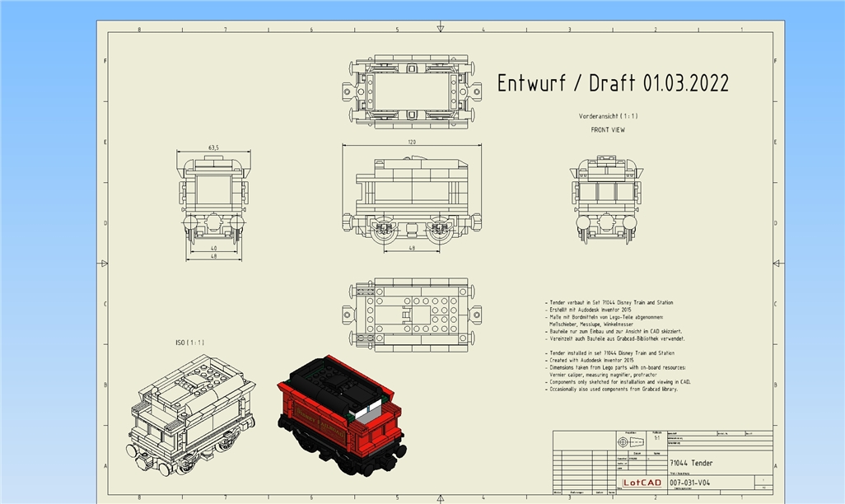Select the "71044 Tender" title text
Image resolution: width=845 pixels, height=504 pixels.
point(691,463)
